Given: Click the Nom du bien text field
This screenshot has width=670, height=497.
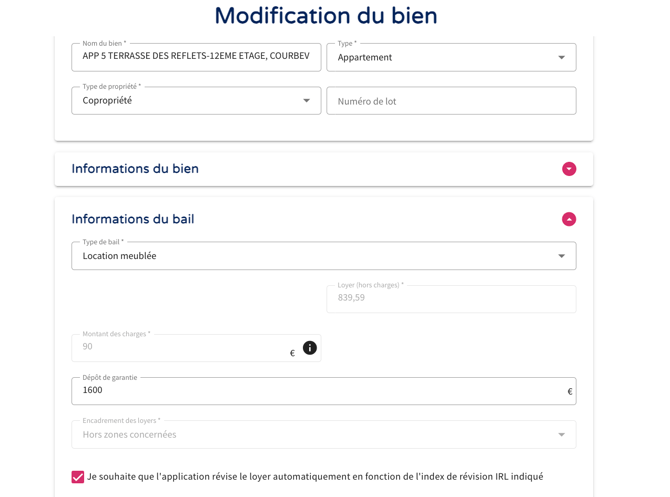Looking at the screenshot, I should pyautogui.click(x=196, y=57).
